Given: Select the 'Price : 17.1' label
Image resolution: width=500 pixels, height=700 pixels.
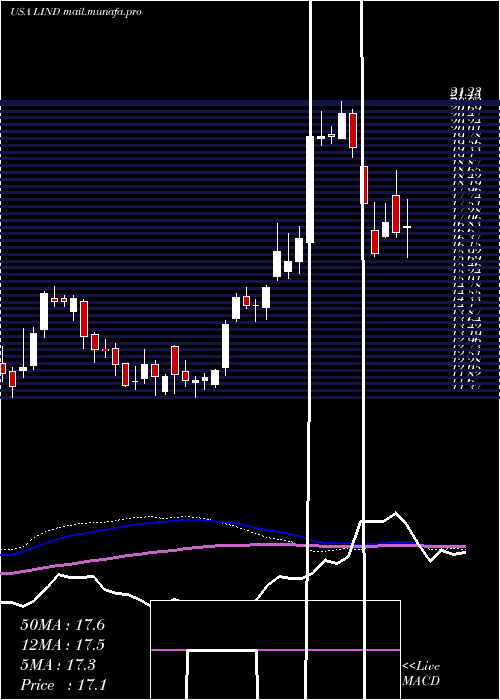Looking at the screenshot, I should click(x=63, y=685).
